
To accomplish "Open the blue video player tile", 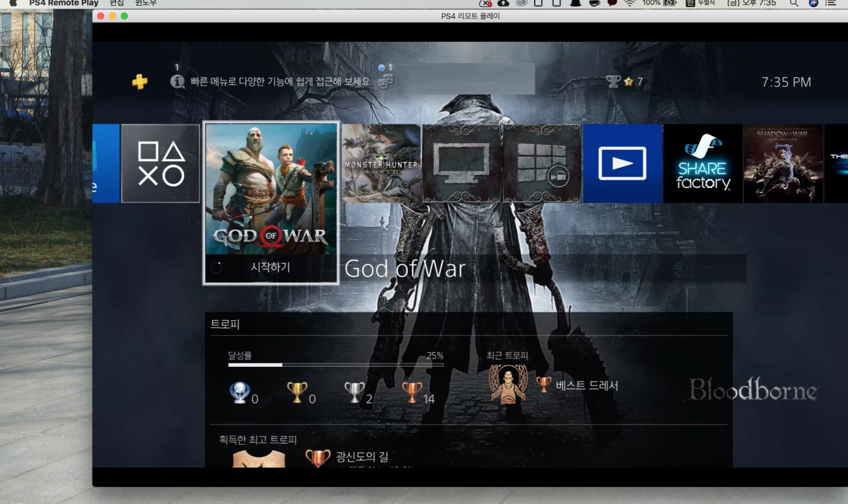I will coord(622,163).
